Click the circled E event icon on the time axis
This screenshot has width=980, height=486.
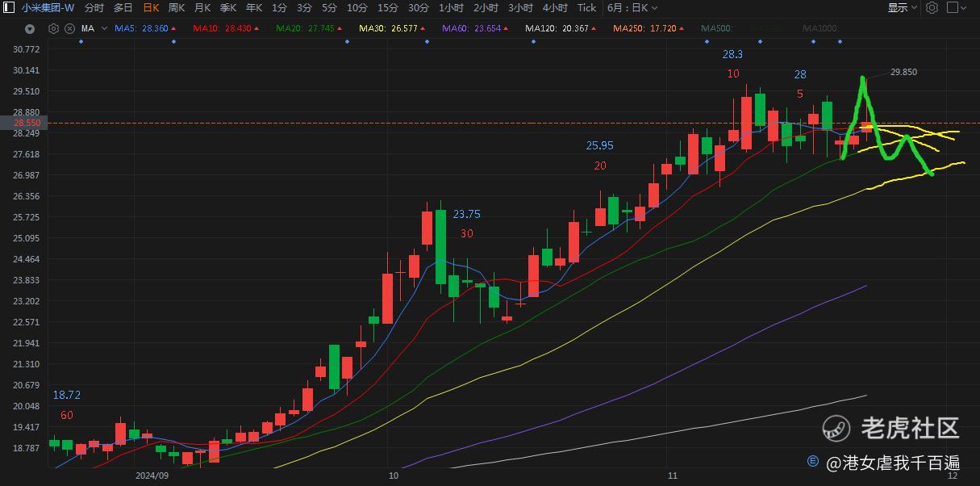(813, 462)
